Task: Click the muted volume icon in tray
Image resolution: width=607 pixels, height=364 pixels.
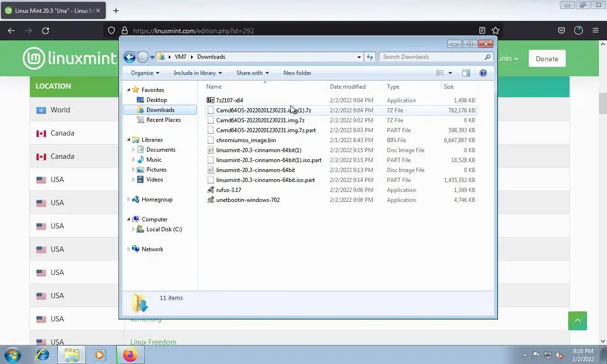Action: click(559, 355)
